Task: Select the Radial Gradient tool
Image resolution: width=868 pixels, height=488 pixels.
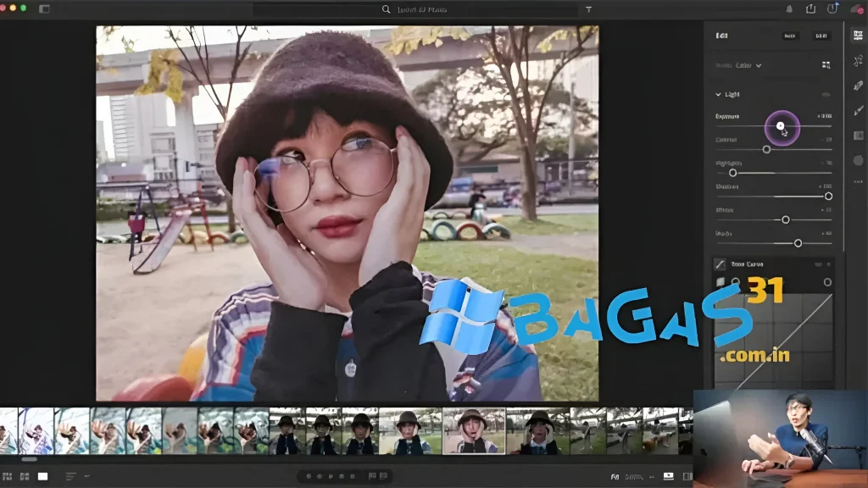Action: click(x=858, y=160)
